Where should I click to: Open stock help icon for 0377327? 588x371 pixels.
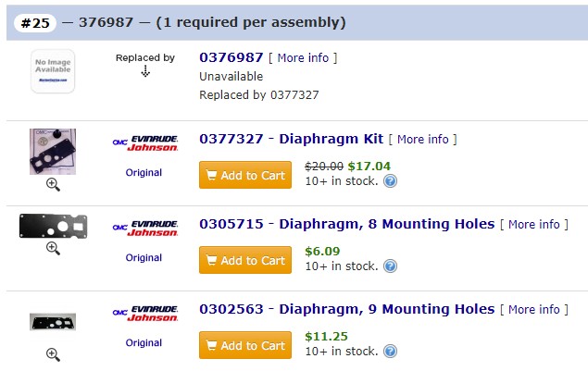tap(390, 181)
